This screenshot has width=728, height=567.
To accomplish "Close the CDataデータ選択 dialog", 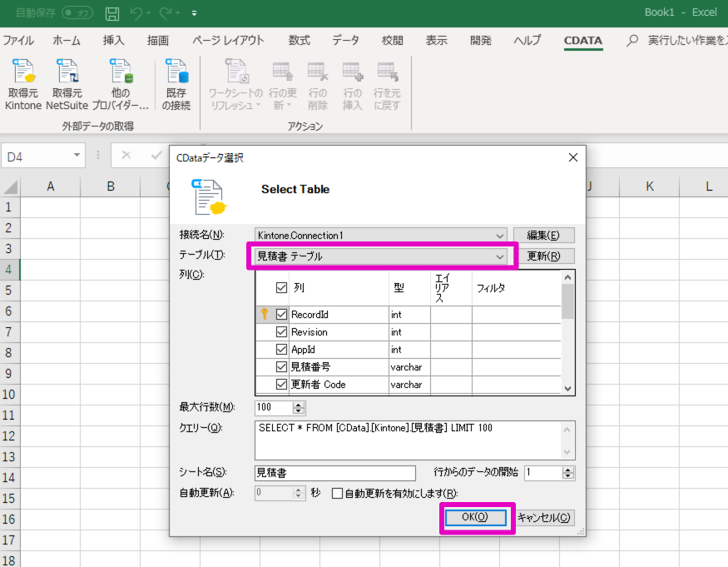I will tap(573, 157).
